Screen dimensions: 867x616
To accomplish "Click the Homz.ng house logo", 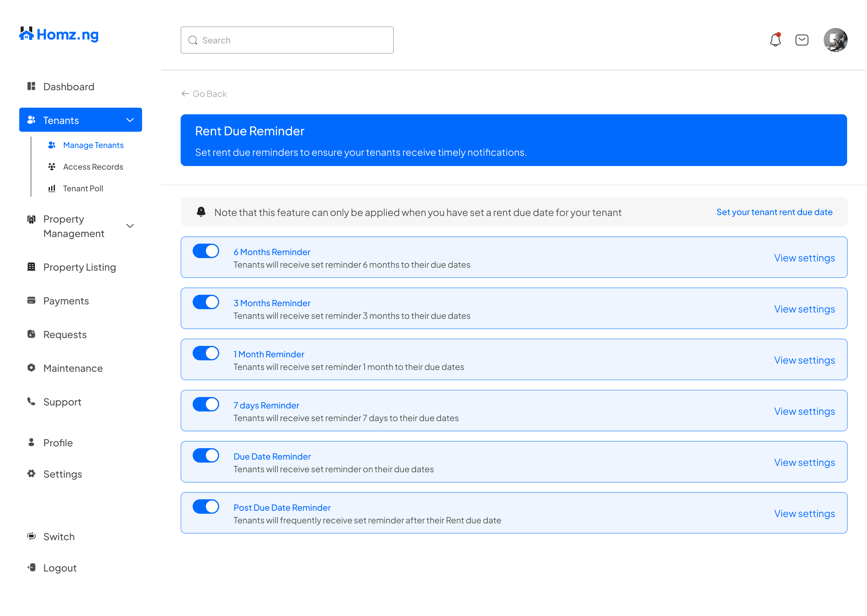I will (x=26, y=34).
